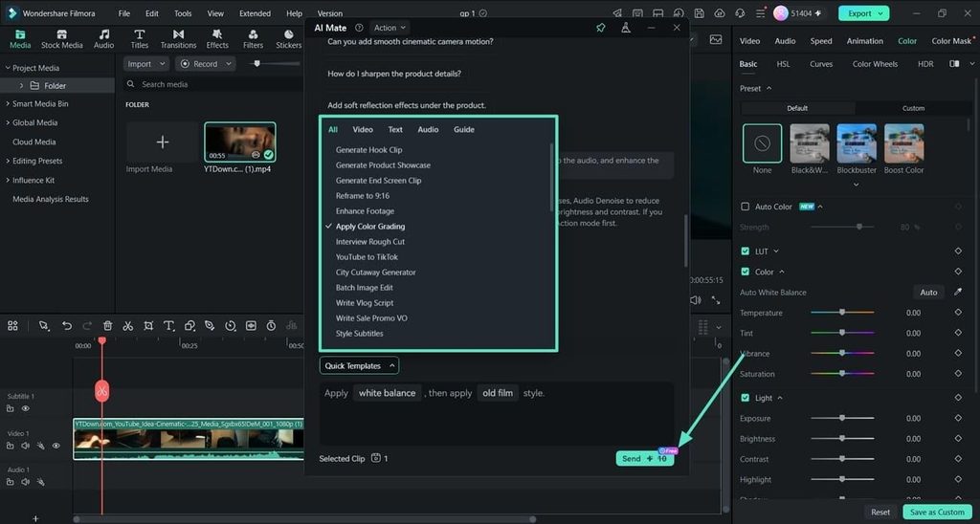Uncheck the LUT checkbox
980x524 pixels.
[x=745, y=251]
